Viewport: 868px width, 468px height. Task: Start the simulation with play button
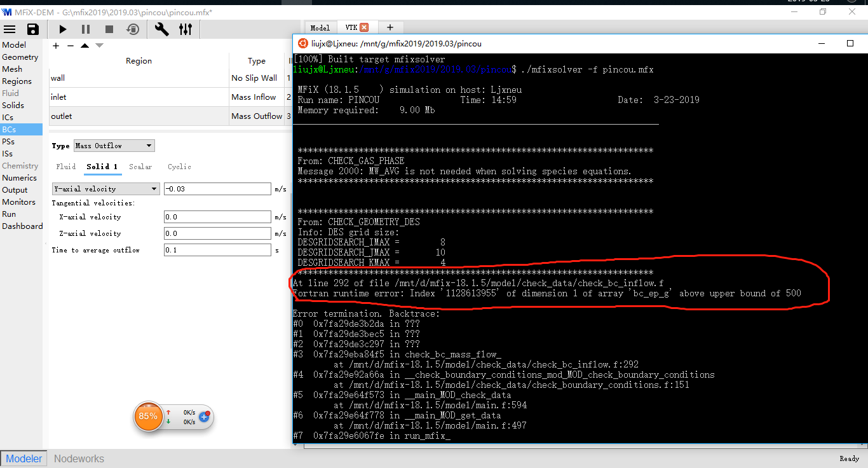tap(63, 29)
